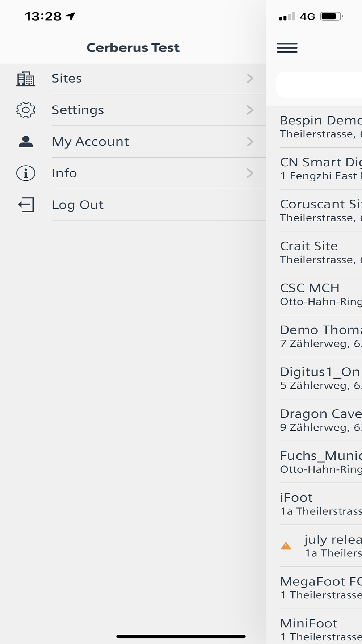Select the CSC MCH site
This screenshot has width=362, height=644.
click(321, 294)
